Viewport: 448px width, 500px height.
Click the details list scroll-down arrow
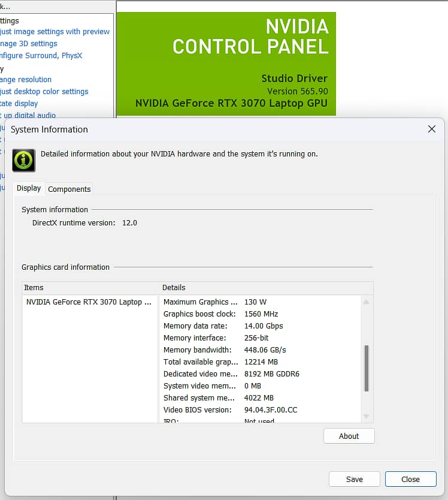(367, 417)
